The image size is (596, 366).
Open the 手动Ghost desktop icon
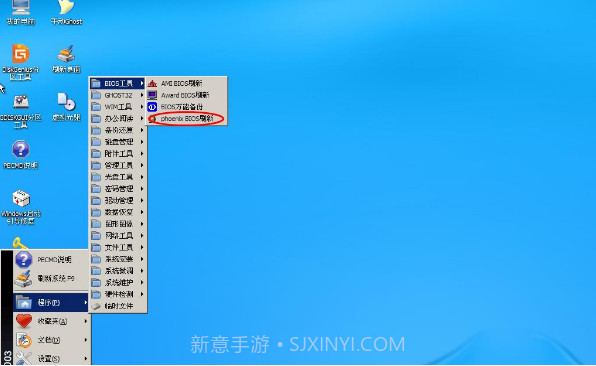[x=67, y=12]
